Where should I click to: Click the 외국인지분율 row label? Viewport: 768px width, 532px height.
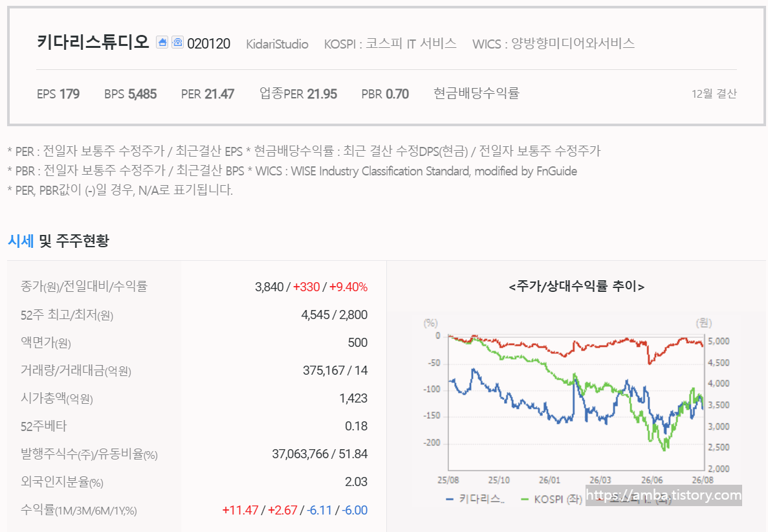click(61, 482)
